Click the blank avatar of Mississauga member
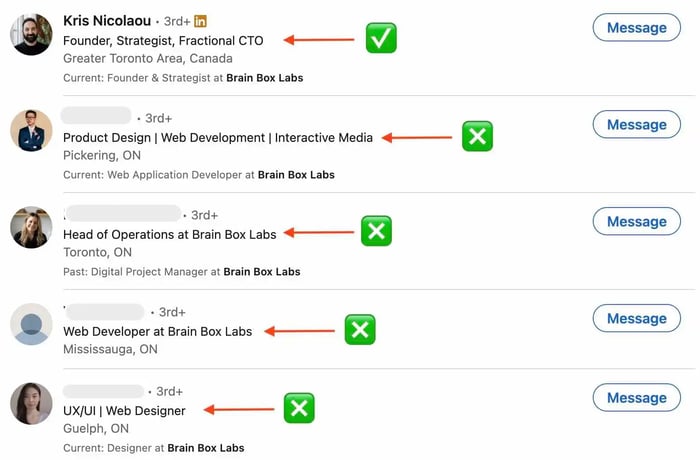The width and height of the screenshot is (700, 460). [x=31, y=324]
